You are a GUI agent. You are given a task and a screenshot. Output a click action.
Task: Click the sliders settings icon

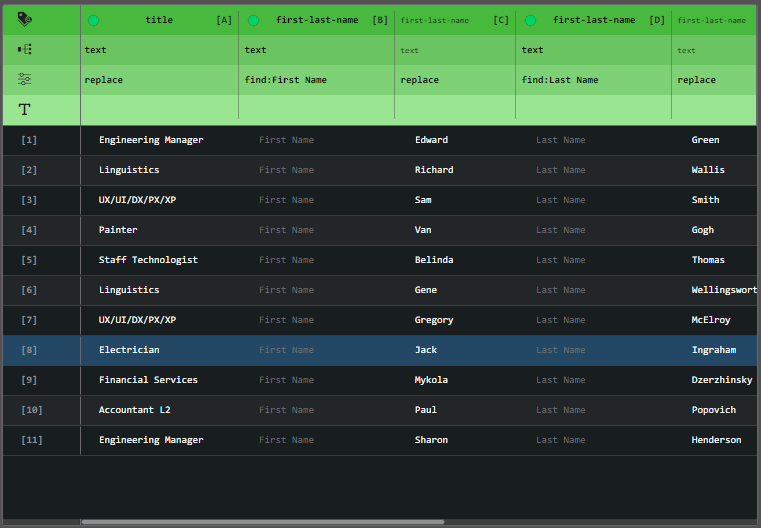[x=25, y=79]
